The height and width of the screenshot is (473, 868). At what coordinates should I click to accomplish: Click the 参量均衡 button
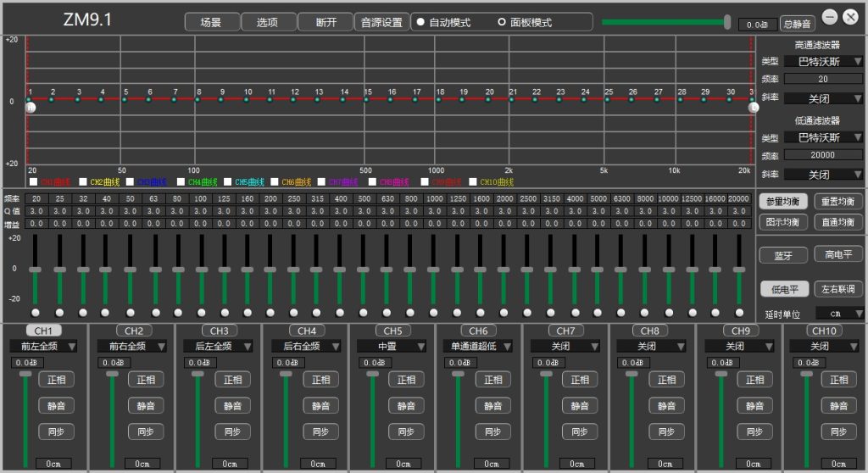tap(782, 202)
